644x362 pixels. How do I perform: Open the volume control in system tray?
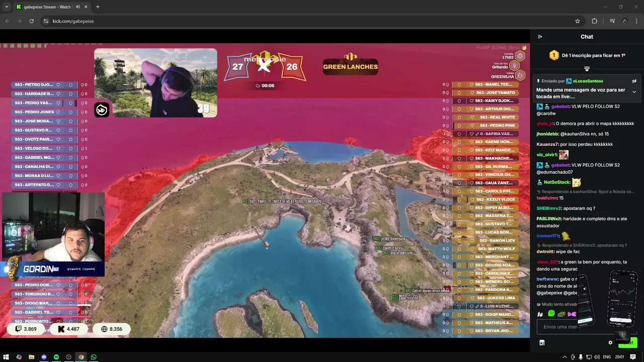click(x=596, y=357)
